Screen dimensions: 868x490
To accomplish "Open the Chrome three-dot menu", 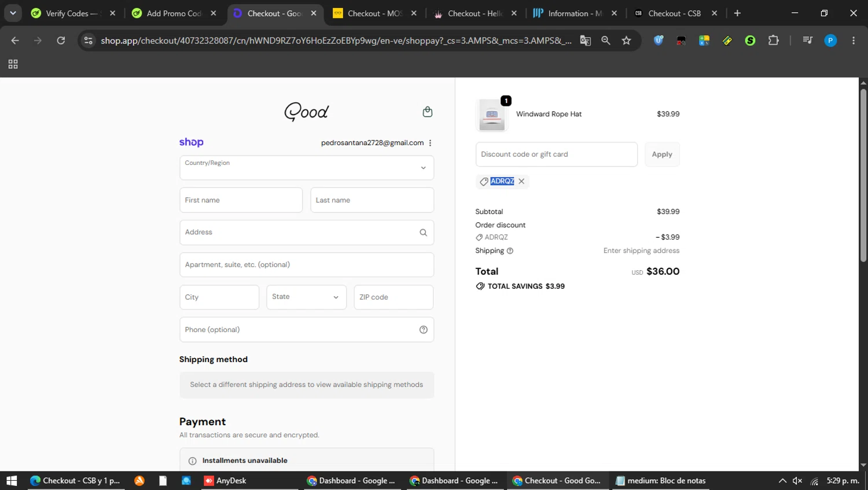I will 854,40.
